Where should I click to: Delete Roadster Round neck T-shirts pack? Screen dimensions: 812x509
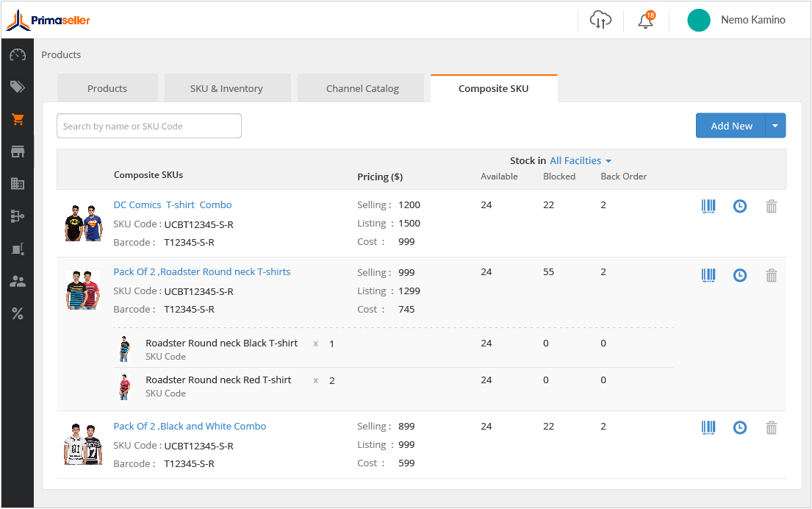pyautogui.click(x=772, y=275)
